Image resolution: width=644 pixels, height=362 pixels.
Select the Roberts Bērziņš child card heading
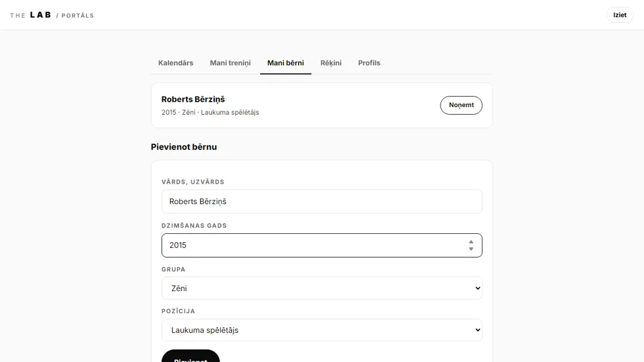(x=193, y=99)
